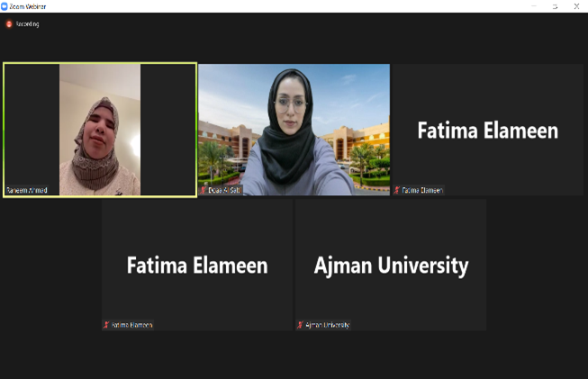Select the bottom-row Fatima Elameen participant tile
The height and width of the screenshot is (379, 588).
click(x=197, y=265)
